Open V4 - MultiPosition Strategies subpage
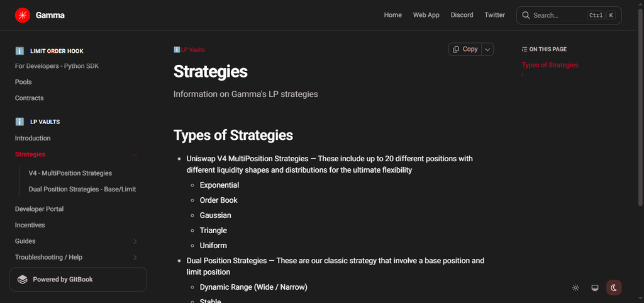Screen dimensions: 644x303 pos(70,173)
